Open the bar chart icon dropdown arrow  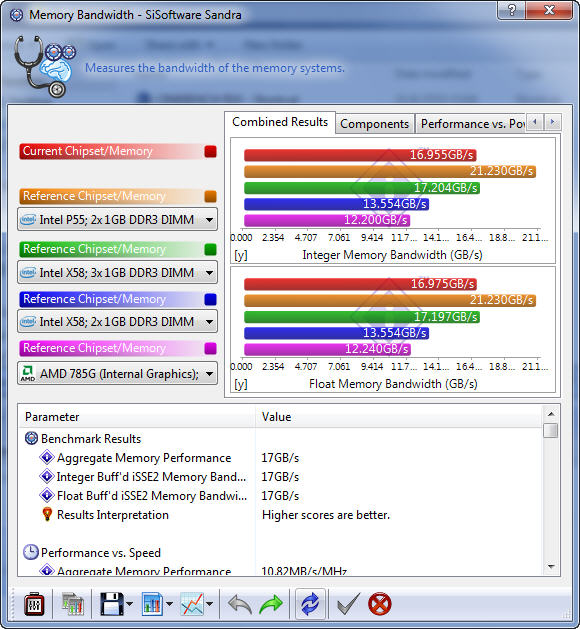coord(169,604)
